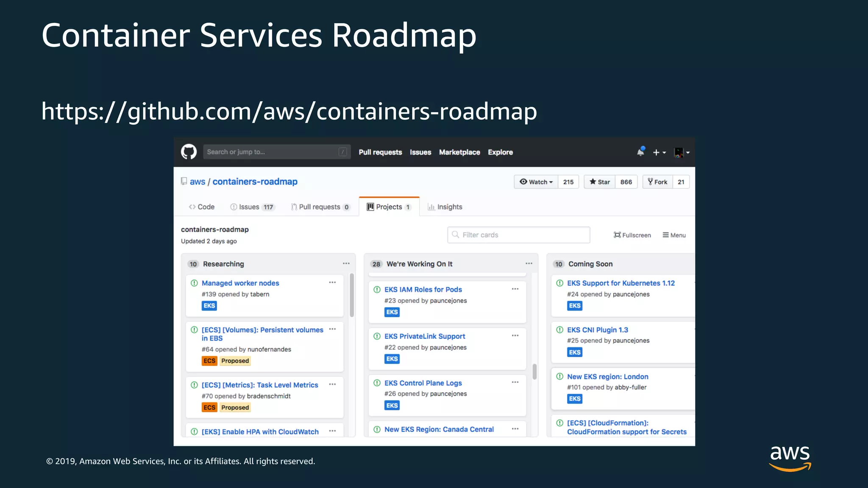Open the user avatar dropdown
This screenshot has height=488, width=868.
coord(682,152)
